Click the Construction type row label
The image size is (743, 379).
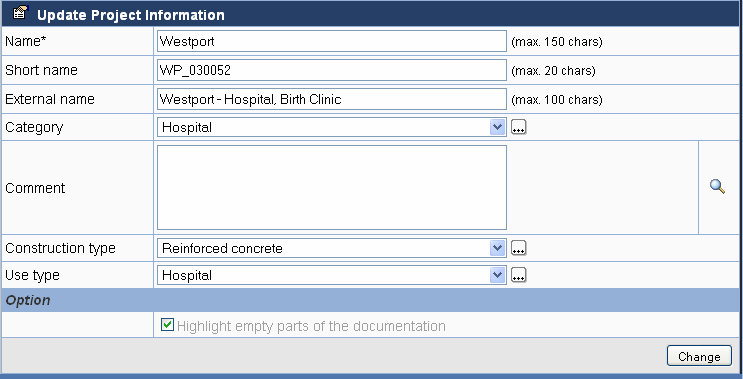coord(60,248)
